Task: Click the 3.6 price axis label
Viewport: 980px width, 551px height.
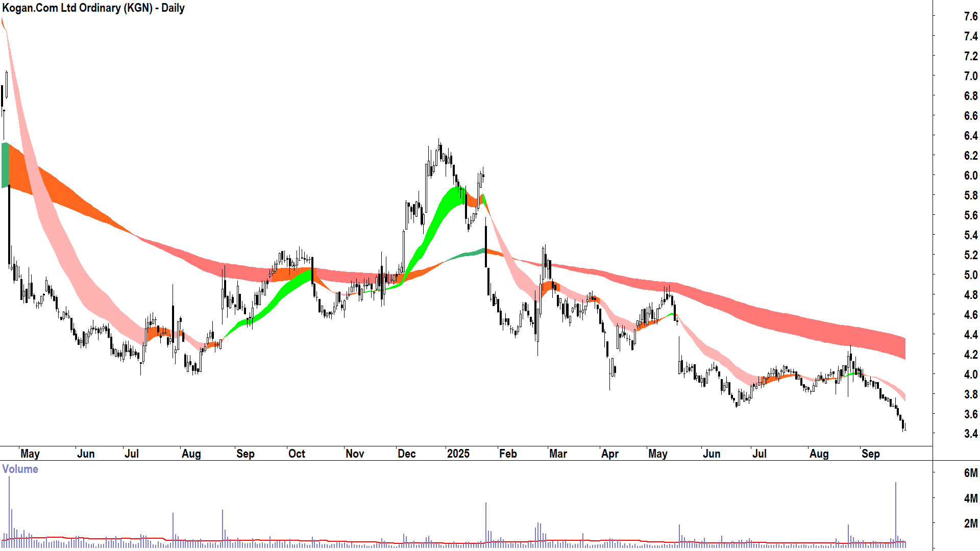Action: [970, 414]
